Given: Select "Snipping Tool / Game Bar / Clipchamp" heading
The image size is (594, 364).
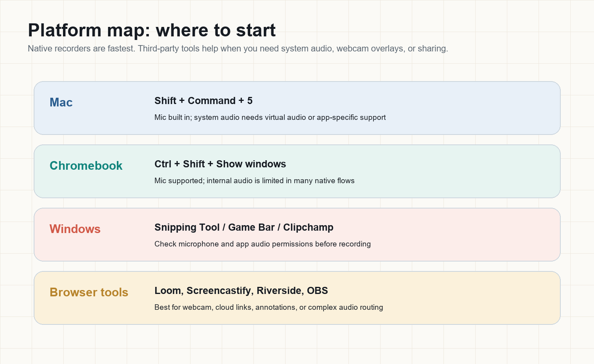Looking at the screenshot, I should pos(244,227).
